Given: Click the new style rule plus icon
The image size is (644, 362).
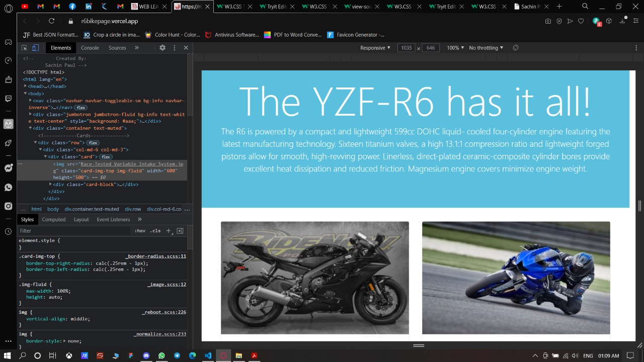Looking at the screenshot, I should [x=169, y=231].
